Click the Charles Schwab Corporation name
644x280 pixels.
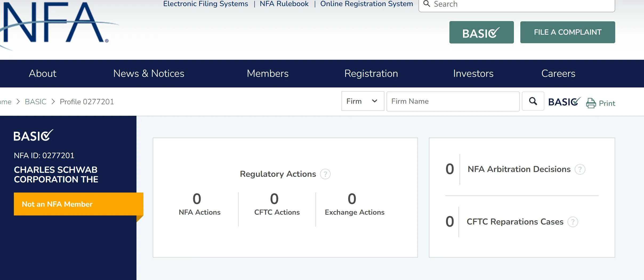pos(56,175)
